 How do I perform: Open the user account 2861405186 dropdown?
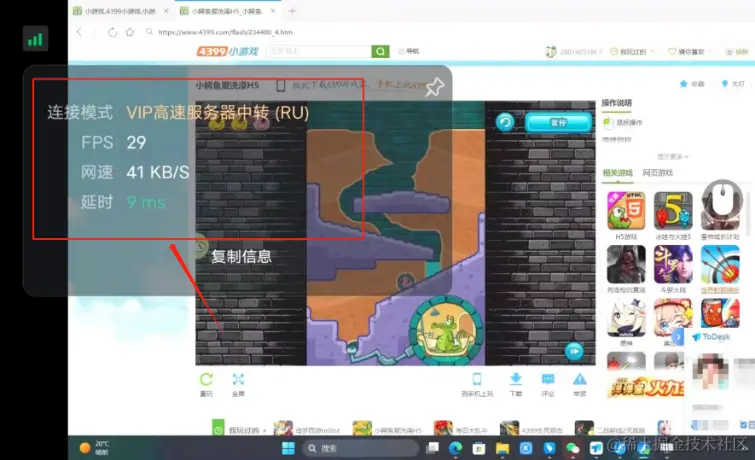pos(574,52)
